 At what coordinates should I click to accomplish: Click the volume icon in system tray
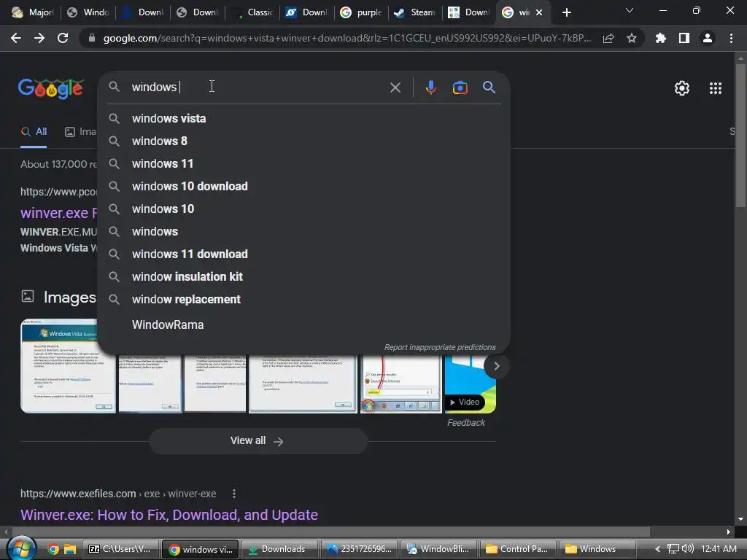coord(687,549)
